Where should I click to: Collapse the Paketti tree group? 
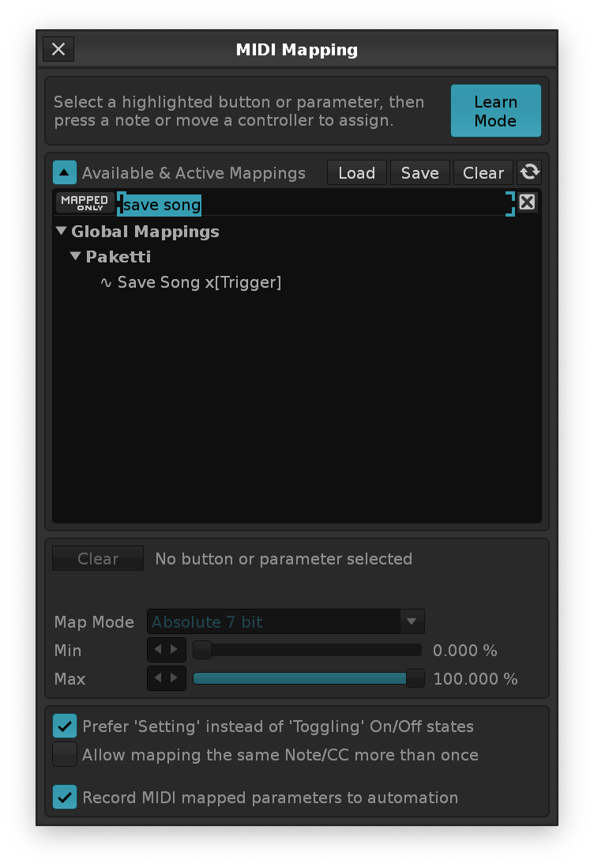click(76, 257)
